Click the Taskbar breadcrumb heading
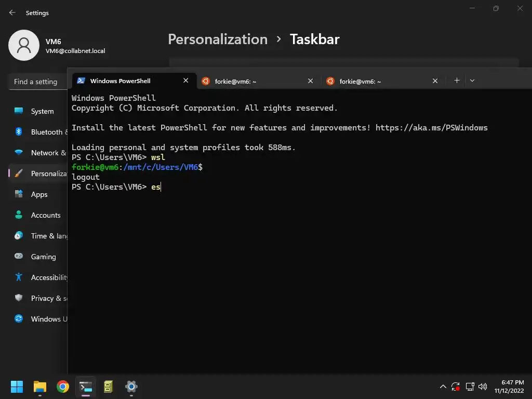532x399 pixels. click(314, 39)
